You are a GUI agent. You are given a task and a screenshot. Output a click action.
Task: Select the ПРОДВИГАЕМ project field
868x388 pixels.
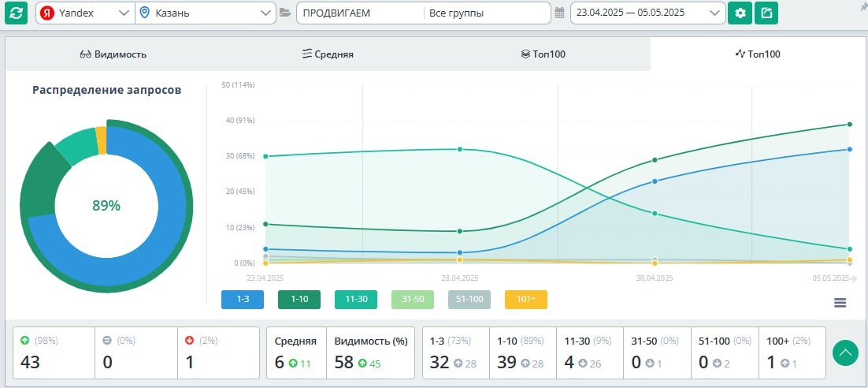(x=360, y=13)
